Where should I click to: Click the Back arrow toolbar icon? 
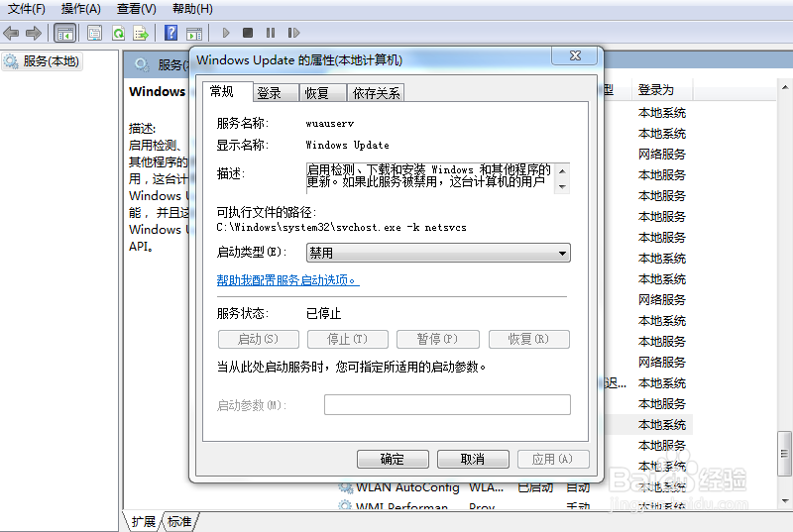pos(11,34)
